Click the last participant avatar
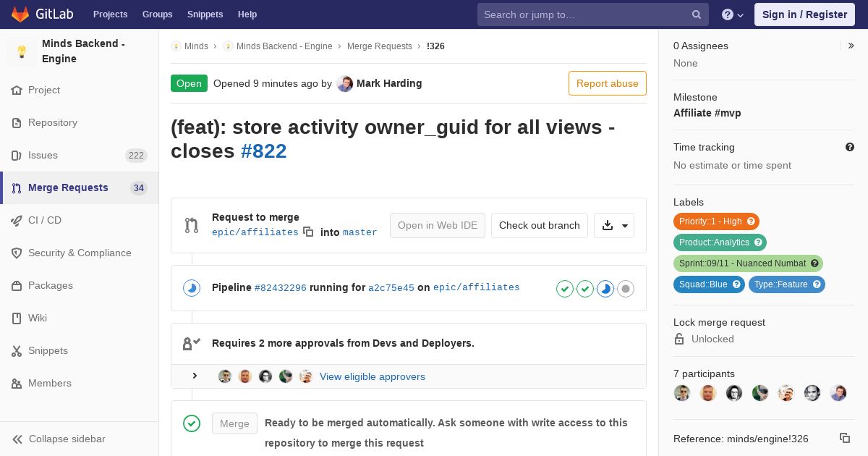The width and height of the screenshot is (868, 456). click(838, 393)
